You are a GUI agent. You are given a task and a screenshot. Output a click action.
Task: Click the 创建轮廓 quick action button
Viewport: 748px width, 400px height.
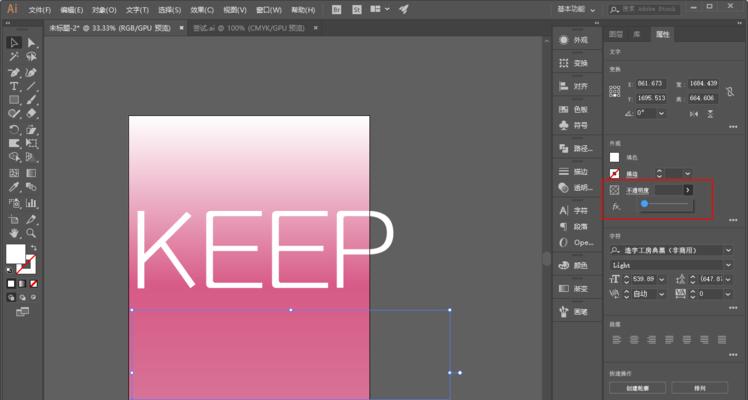[638, 388]
